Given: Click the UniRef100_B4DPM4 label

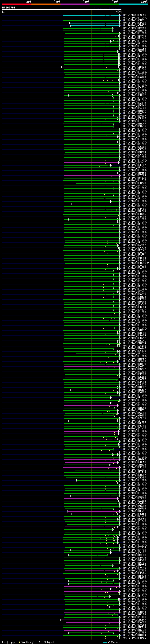Looking at the screenshot, I should [x=135, y=258].
